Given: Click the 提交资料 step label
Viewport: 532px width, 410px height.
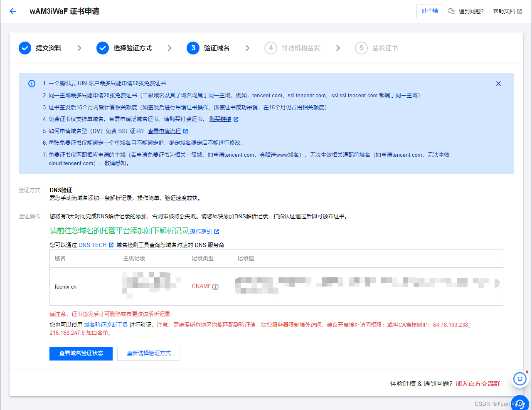Looking at the screenshot, I should pyautogui.click(x=49, y=48).
